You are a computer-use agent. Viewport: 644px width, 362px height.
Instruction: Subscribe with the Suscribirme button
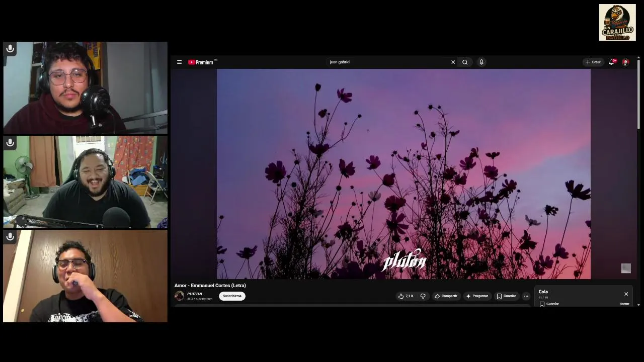coord(232,296)
